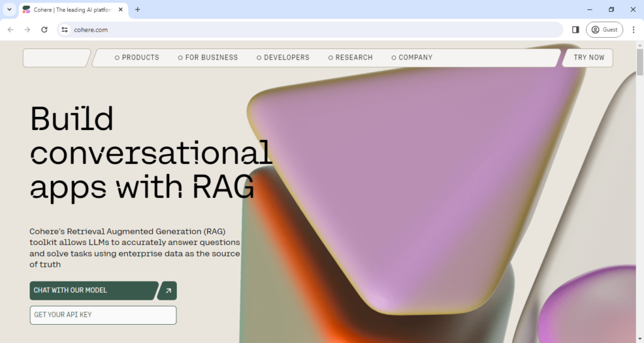Open the Chrome three-dot menu
The height and width of the screenshot is (343, 644).
[633, 30]
